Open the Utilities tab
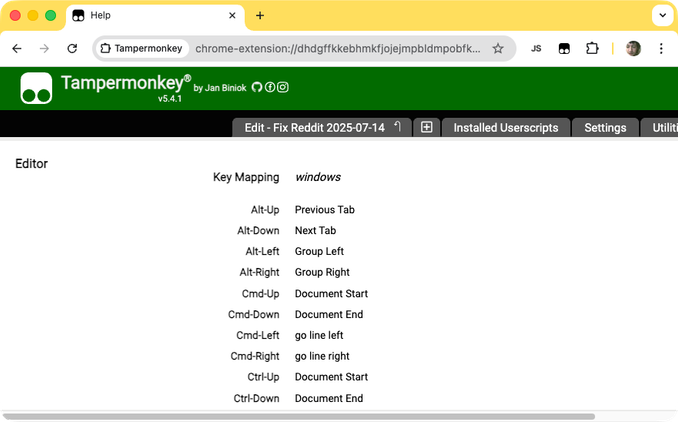 [x=659, y=127]
